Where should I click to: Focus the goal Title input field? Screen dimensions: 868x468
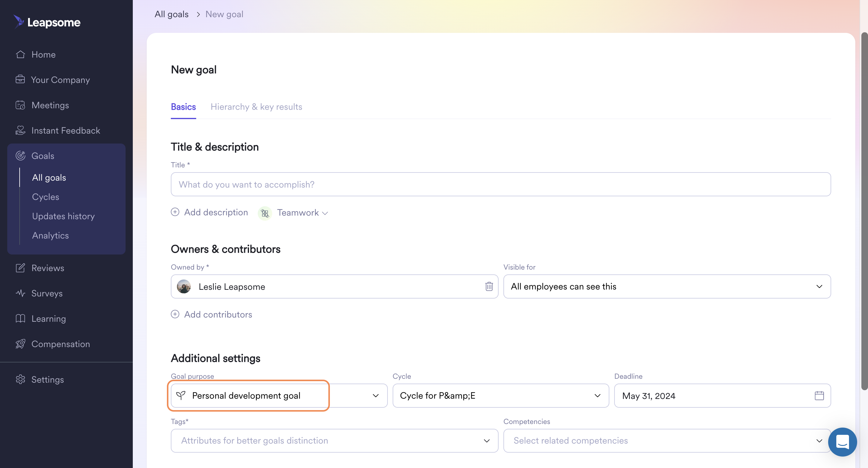(501, 184)
